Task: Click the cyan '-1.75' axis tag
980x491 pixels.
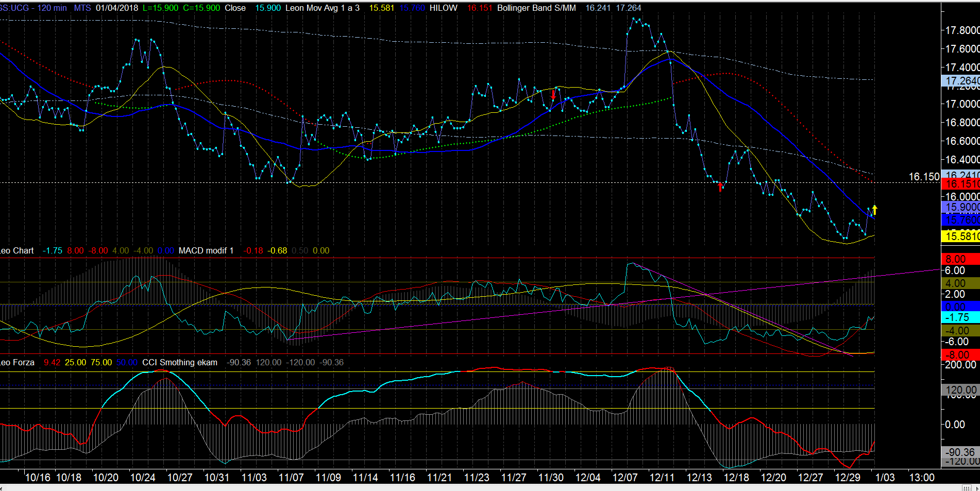Action: pos(960,317)
